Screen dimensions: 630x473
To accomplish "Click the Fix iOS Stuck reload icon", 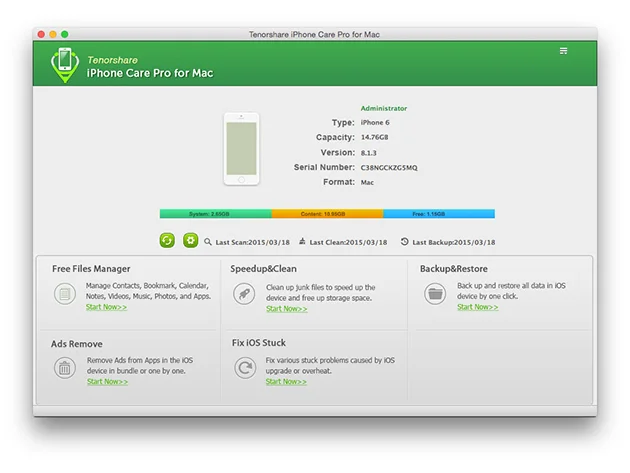I will (x=245, y=368).
